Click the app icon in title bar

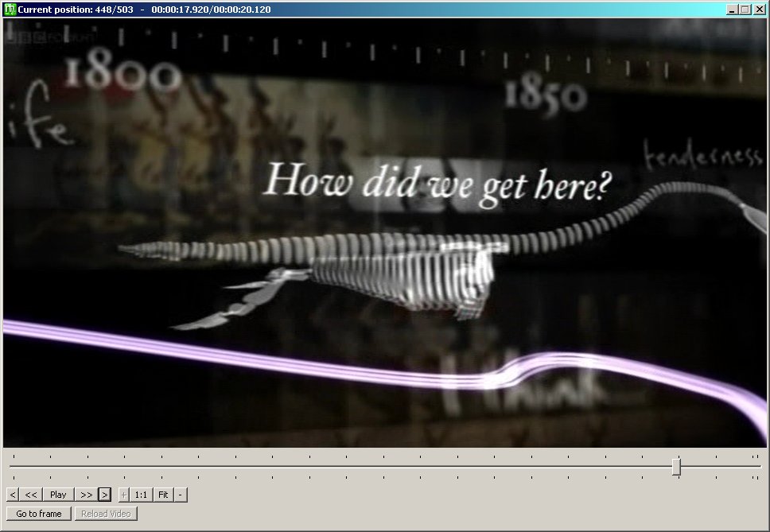click(10, 10)
